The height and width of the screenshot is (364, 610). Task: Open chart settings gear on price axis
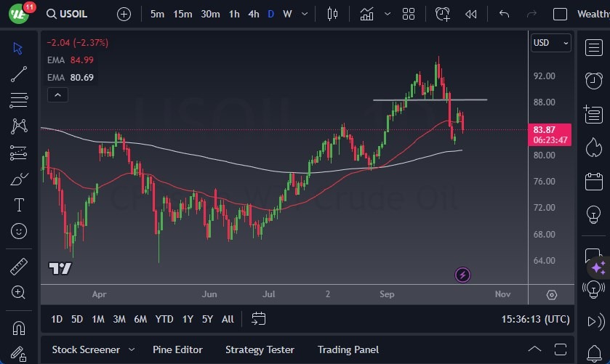(552, 295)
